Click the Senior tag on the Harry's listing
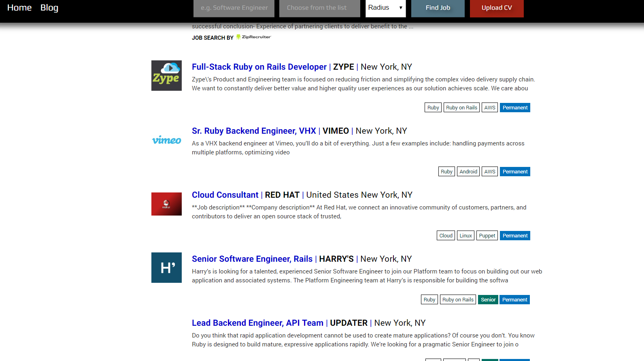 click(488, 299)
